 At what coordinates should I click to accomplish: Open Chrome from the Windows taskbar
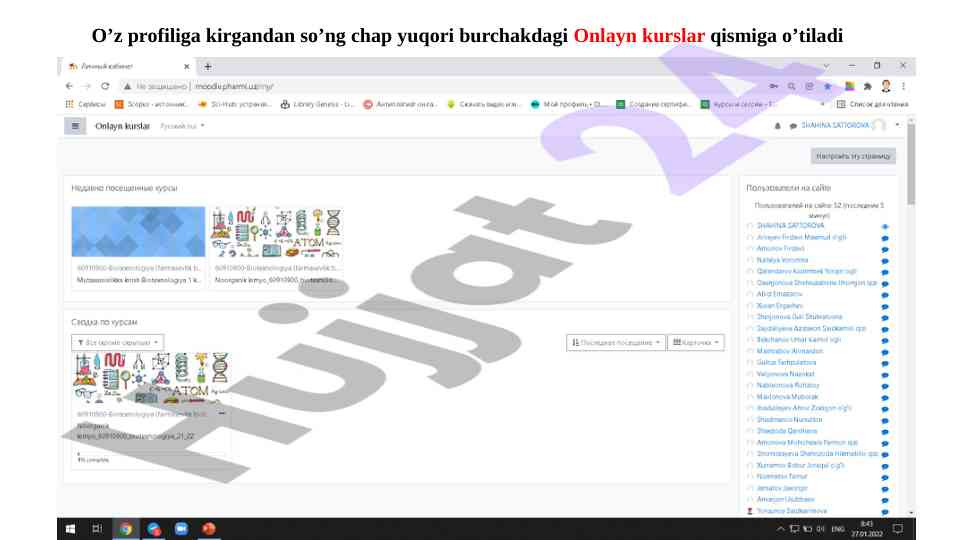126,528
